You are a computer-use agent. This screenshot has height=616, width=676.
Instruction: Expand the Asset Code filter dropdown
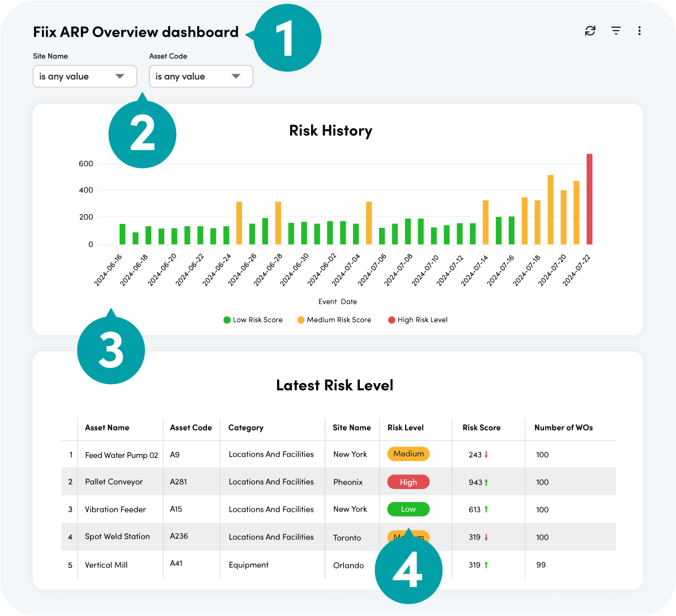(201, 76)
